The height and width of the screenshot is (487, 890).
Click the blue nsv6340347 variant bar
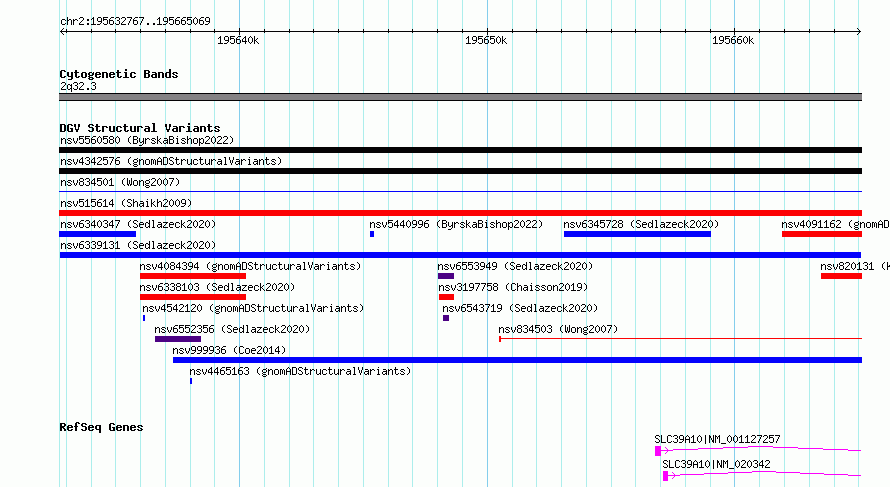[x=98, y=234]
